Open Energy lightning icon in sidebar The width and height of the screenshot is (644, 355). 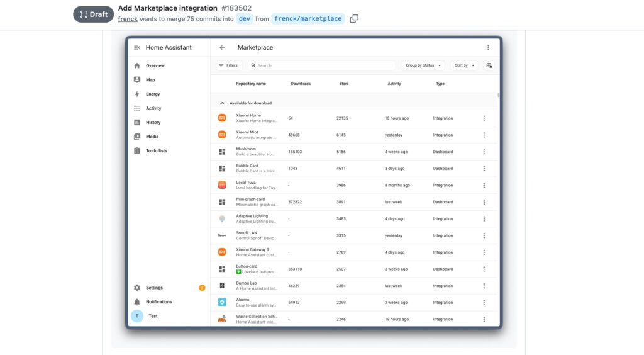pyautogui.click(x=137, y=94)
